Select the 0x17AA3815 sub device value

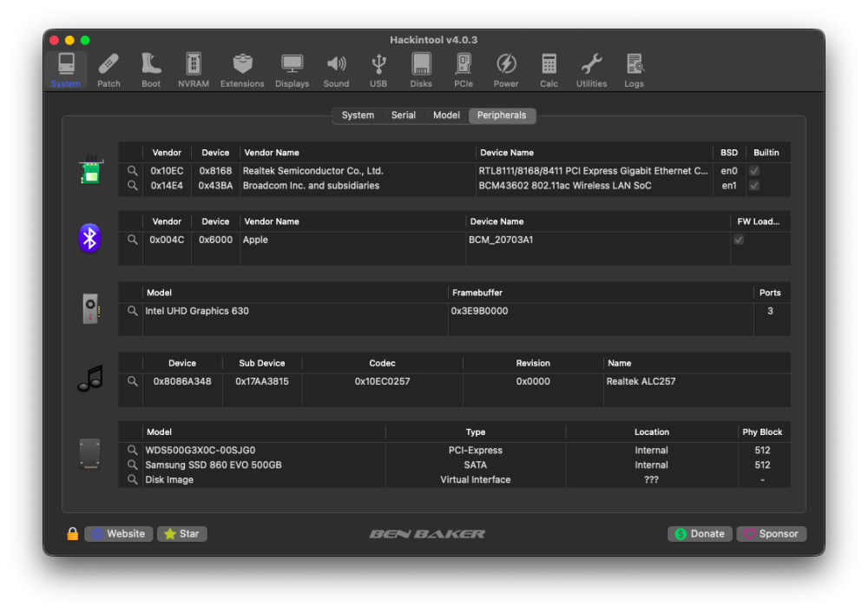262,381
